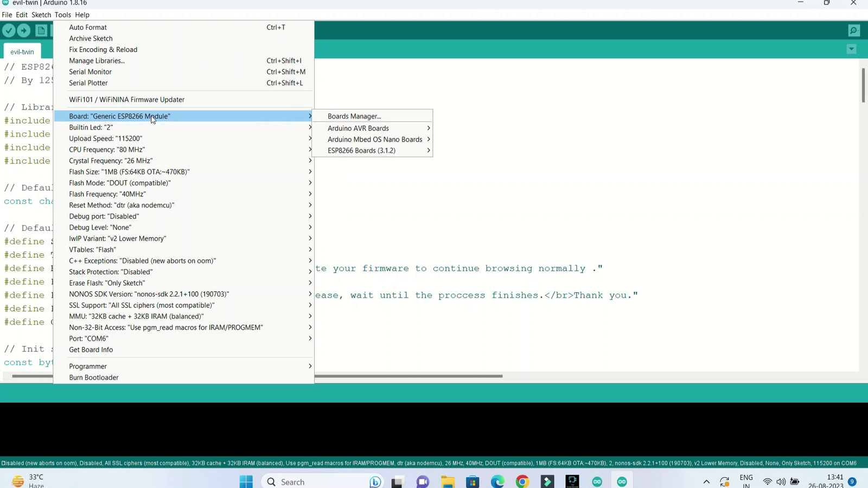868x488 pixels.
Task: Launch Microsoft Store from taskbar
Action: point(473,481)
